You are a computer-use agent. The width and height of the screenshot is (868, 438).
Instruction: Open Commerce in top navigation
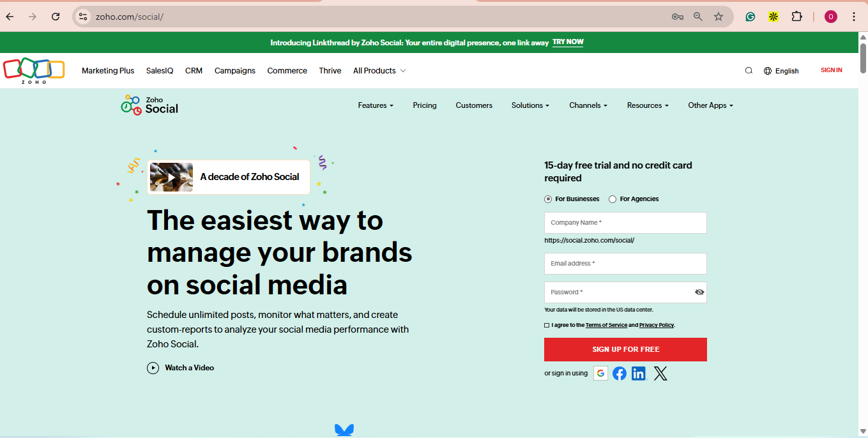tap(287, 71)
